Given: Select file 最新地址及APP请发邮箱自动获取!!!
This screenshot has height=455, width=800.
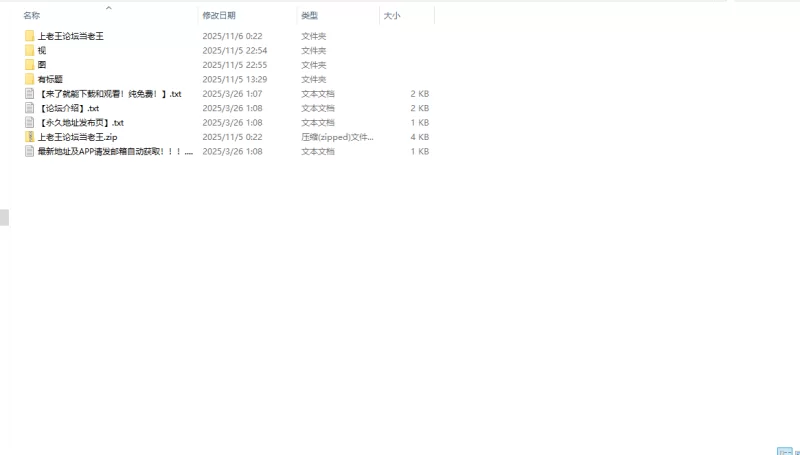Looking at the screenshot, I should (115, 151).
